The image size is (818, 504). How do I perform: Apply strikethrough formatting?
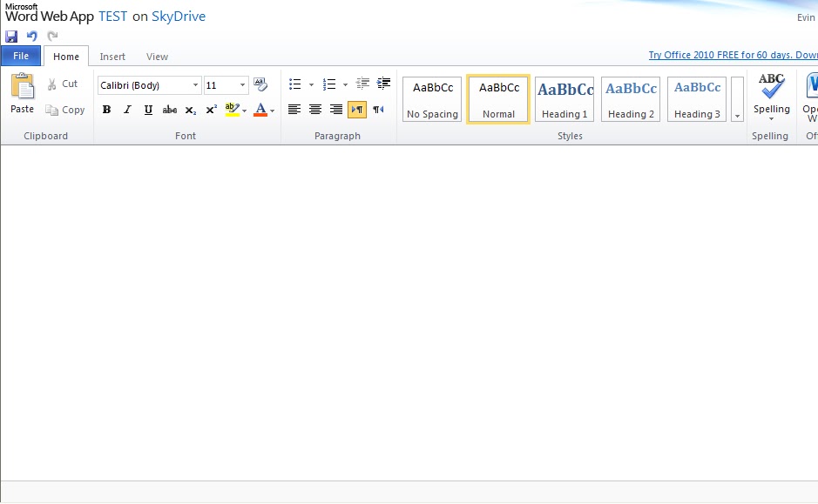170,110
